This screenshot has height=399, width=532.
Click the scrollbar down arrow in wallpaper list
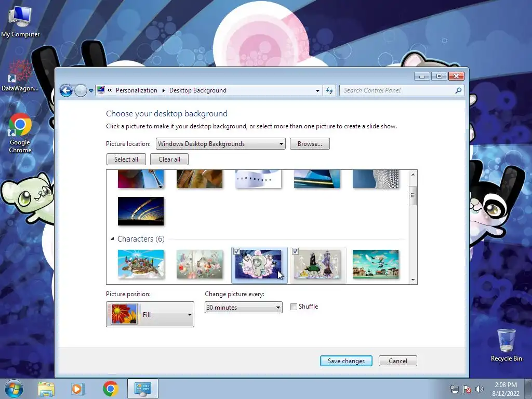click(413, 280)
